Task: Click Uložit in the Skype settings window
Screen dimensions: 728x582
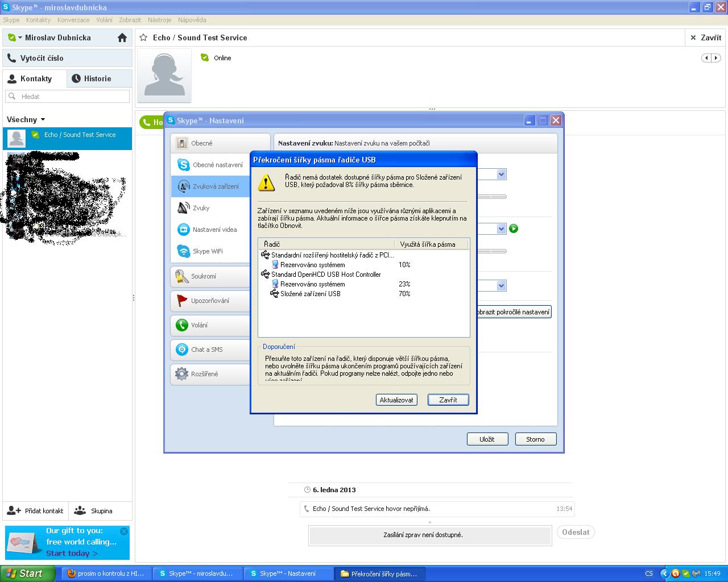Action: point(487,439)
